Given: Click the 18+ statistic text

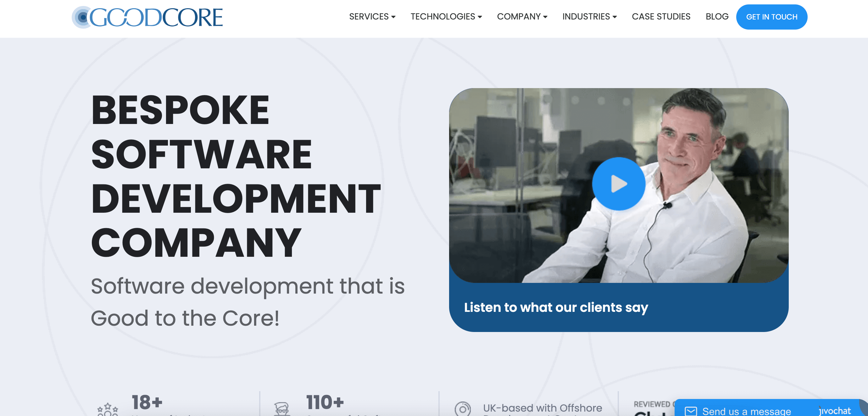Looking at the screenshot, I should [x=147, y=402].
